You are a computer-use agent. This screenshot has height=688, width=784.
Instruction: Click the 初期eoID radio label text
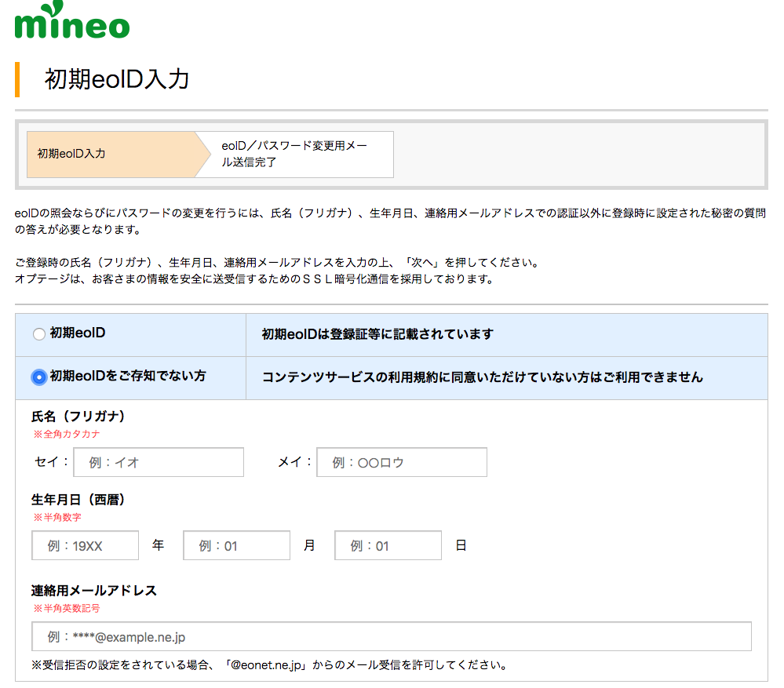click(x=78, y=333)
